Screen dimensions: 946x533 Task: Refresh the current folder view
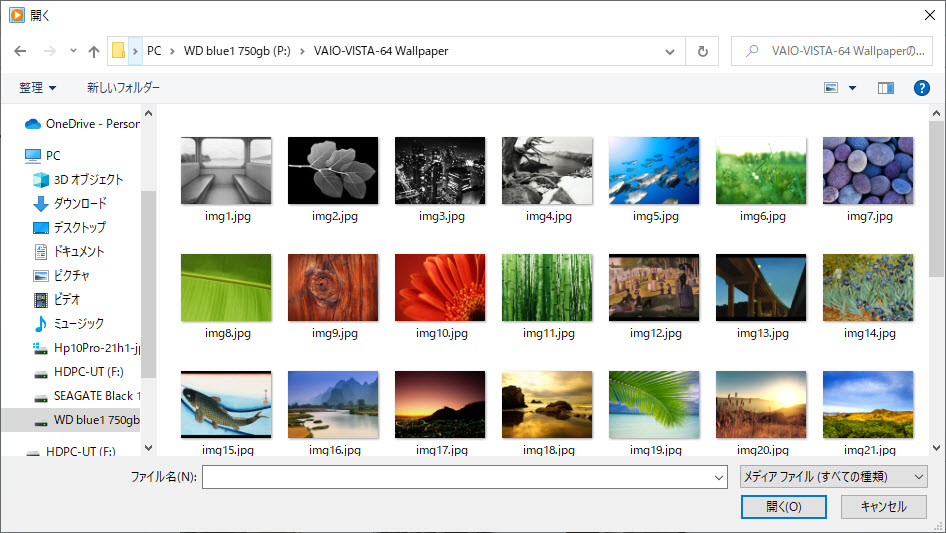pos(702,51)
